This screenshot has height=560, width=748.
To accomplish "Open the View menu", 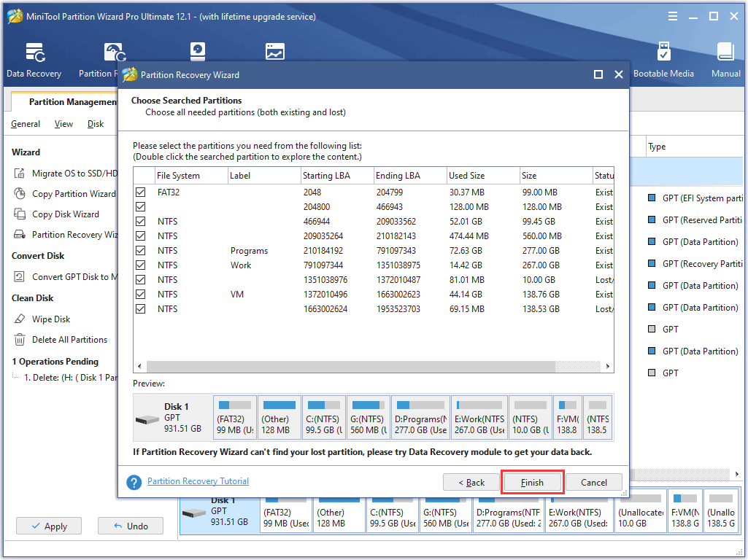I will [x=63, y=124].
